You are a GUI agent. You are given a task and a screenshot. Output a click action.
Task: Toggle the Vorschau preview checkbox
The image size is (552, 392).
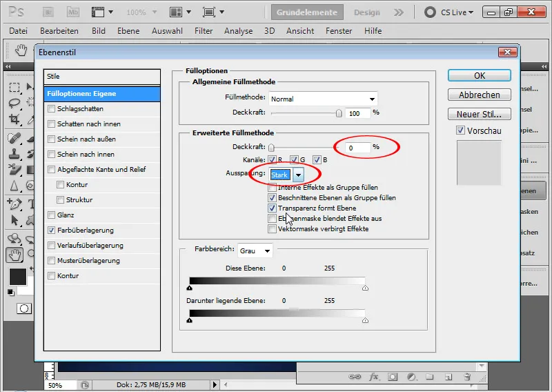pos(460,130)
